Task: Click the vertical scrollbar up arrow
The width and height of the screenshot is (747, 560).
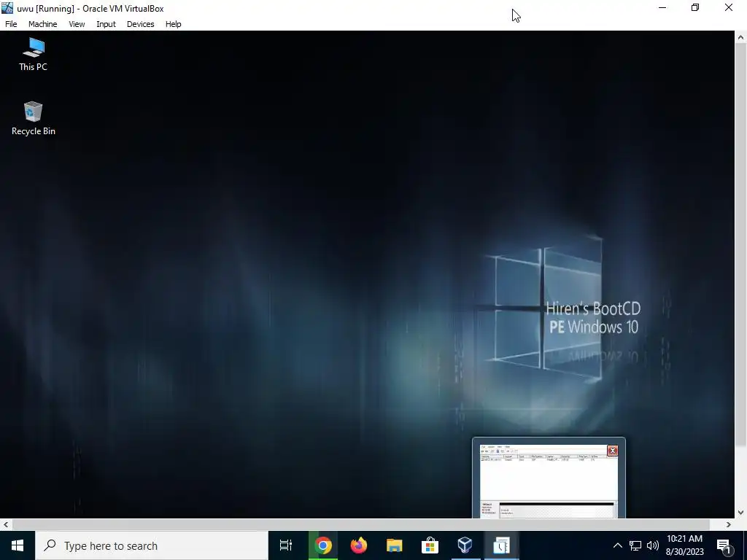Action: (x=741, y=37)
